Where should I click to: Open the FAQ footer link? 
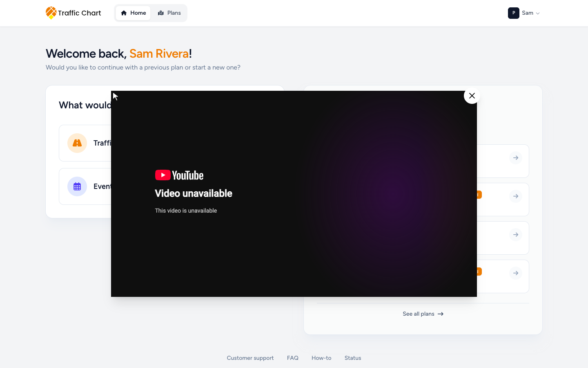pos(293,358)
